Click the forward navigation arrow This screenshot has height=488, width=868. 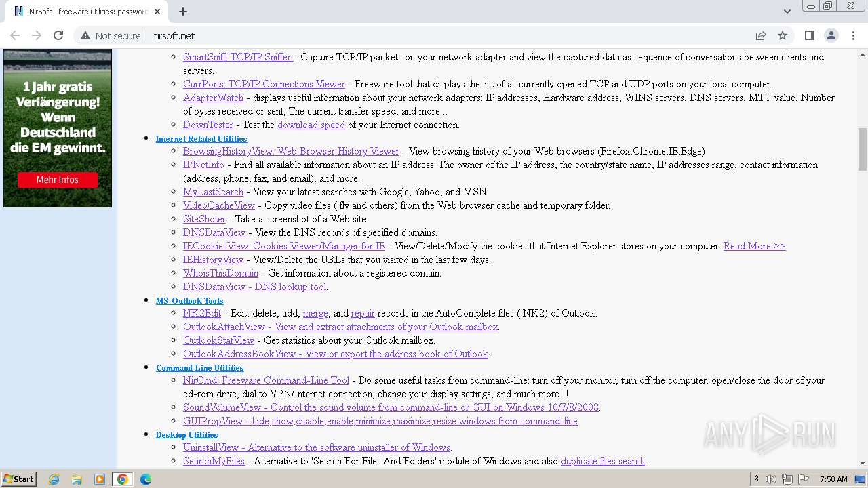tap(37, 35)
